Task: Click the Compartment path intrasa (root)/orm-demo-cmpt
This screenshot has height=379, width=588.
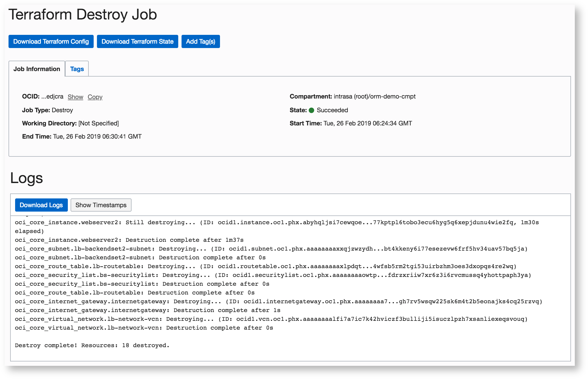Action: (375, 97)
